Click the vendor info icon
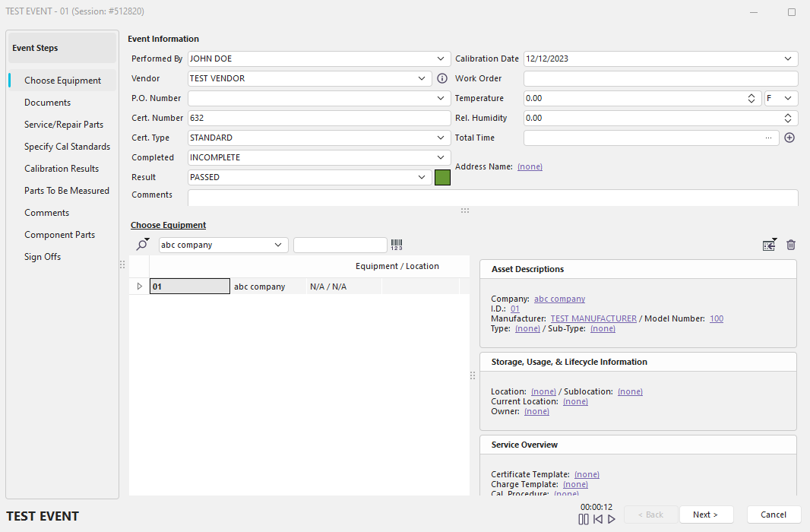Screen dimensions: 810x532 tap(442, 78)
